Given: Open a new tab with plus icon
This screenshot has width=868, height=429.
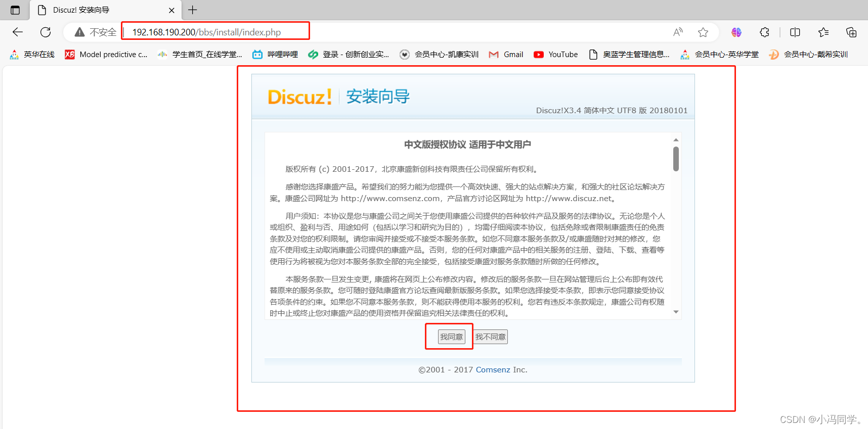Looking at the screenshot, I should click(x=193, y=10).
